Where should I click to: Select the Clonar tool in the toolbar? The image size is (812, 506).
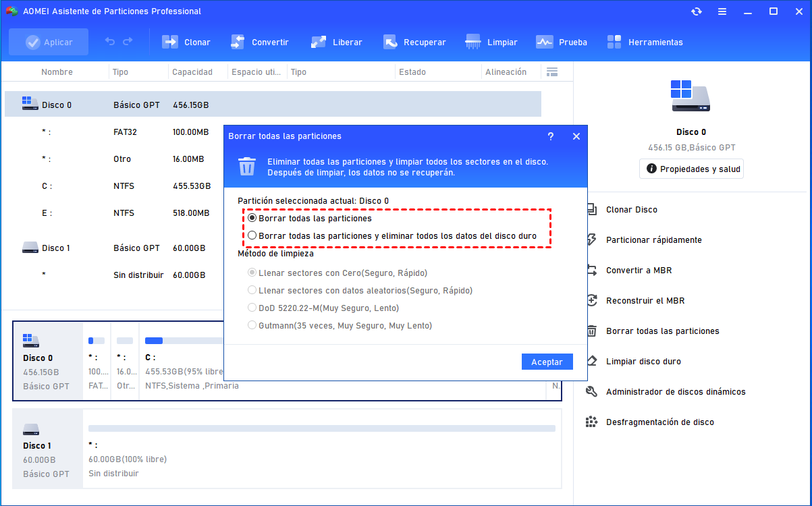(186, 41)
